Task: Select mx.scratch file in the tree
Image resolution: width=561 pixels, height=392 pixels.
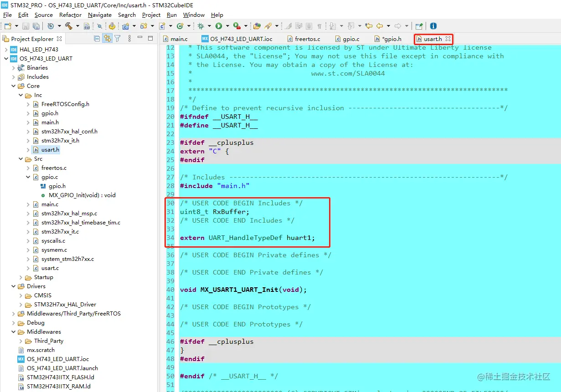Action: 41,350
